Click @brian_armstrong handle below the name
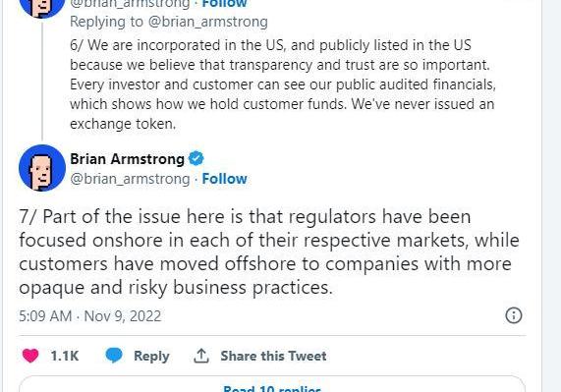This screenshot has height=392, width=561. (130, 179)
